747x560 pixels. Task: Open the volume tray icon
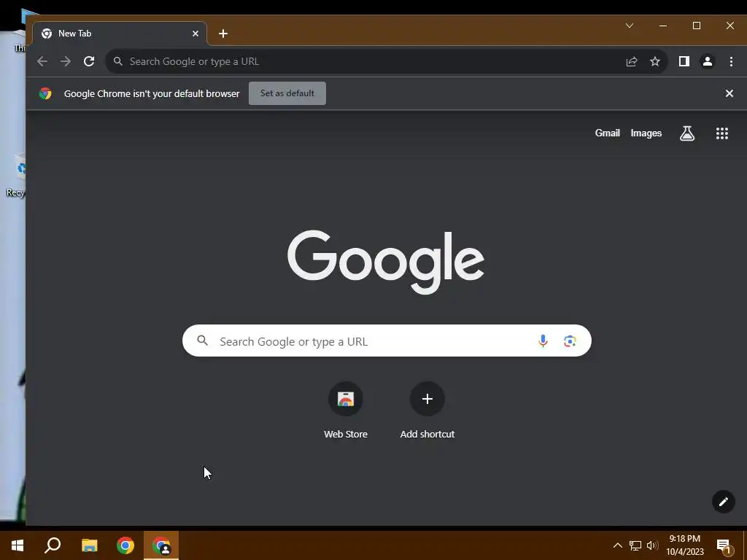click(x=651, y=545)
